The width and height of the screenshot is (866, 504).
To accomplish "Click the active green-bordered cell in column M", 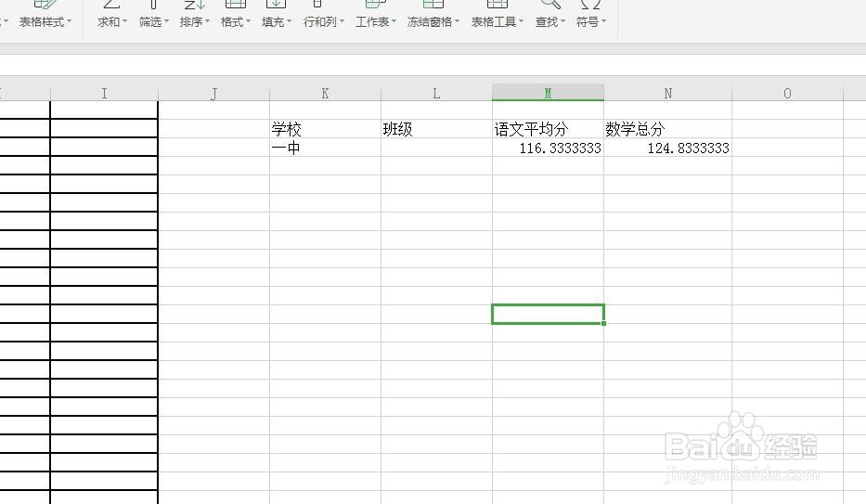I will [548, 314].
